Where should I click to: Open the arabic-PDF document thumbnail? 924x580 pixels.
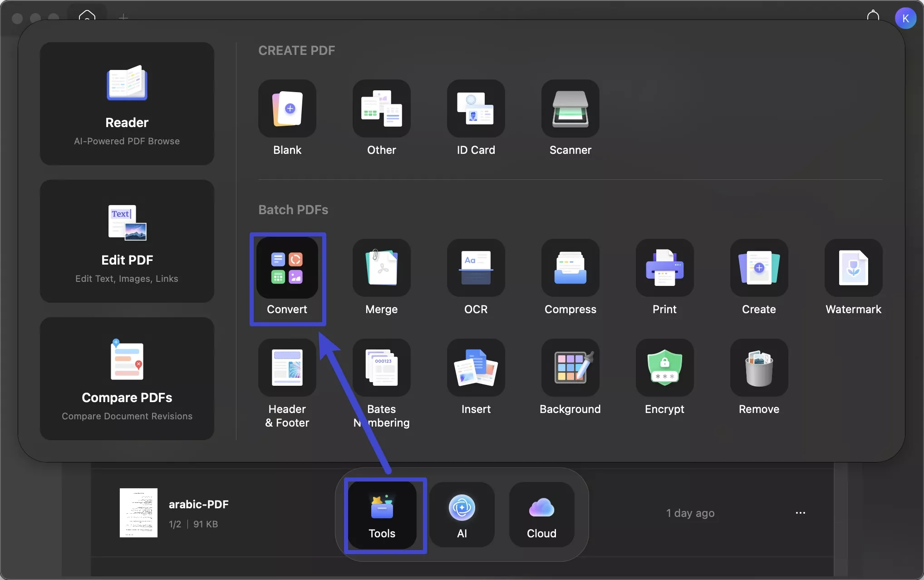[x=138, y=513]
